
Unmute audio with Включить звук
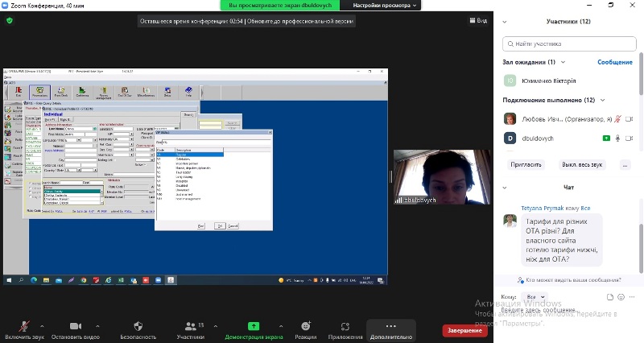pos(24,330)
